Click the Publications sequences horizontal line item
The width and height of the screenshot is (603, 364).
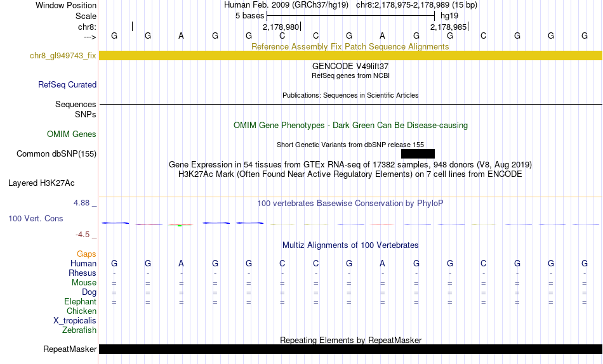tap(350, 104)
